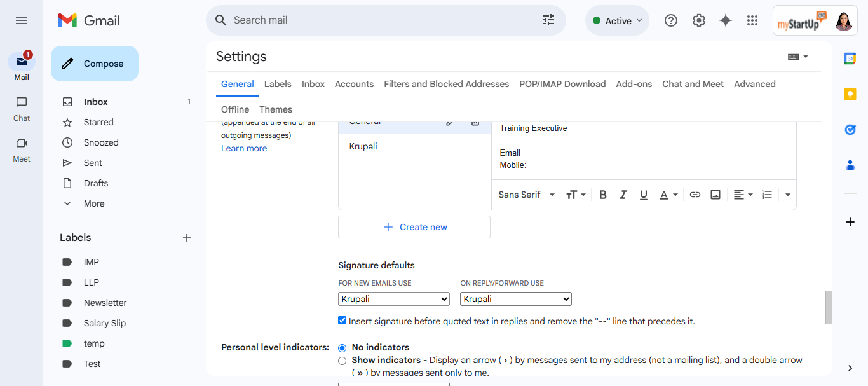Select the Show indicators option
Screen dimensions: 868x386
342,361
